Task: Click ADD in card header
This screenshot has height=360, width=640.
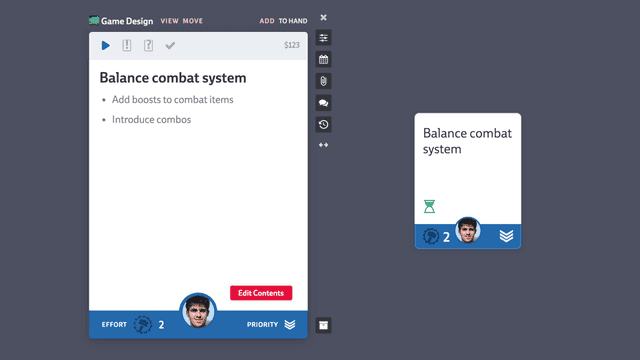Action: [x=267, y=21]
